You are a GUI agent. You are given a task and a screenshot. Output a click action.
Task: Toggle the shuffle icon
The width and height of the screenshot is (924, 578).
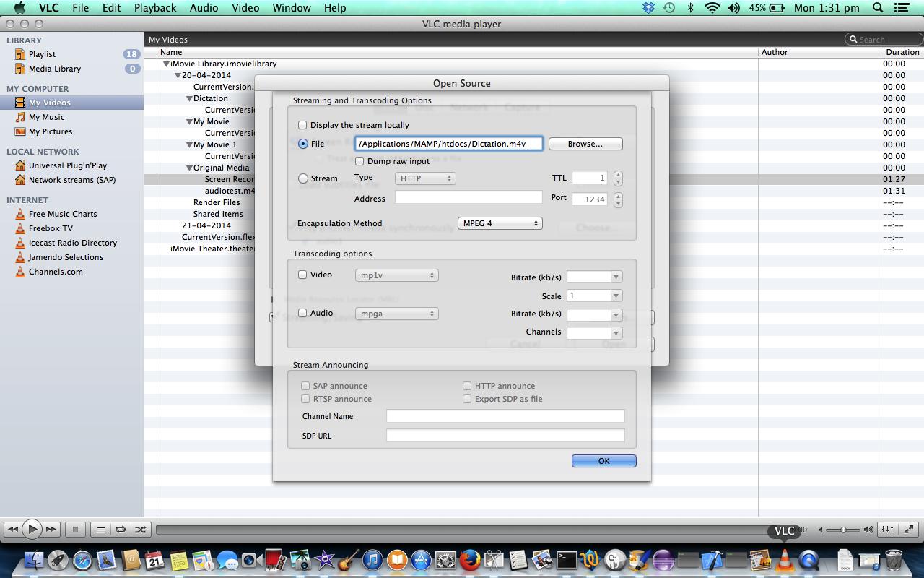click(x=141, y=529)
